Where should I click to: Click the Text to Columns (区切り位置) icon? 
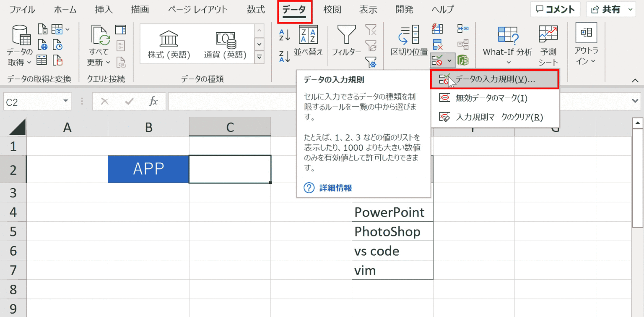click(x=409, y=34)
